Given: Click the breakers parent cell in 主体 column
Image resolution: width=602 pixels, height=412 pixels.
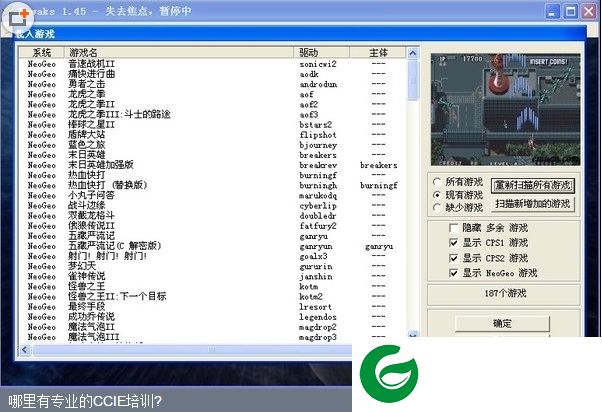Looking at the screenshot, I should [379, 165].
